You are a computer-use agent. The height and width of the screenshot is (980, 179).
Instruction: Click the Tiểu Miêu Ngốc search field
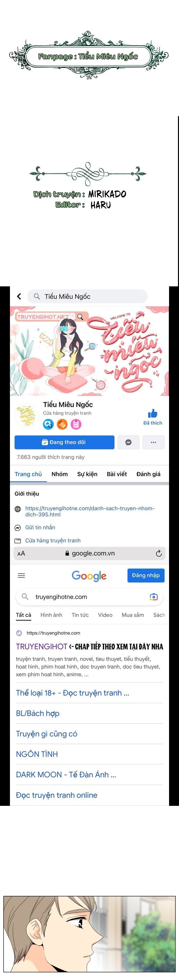pos(87,296)
